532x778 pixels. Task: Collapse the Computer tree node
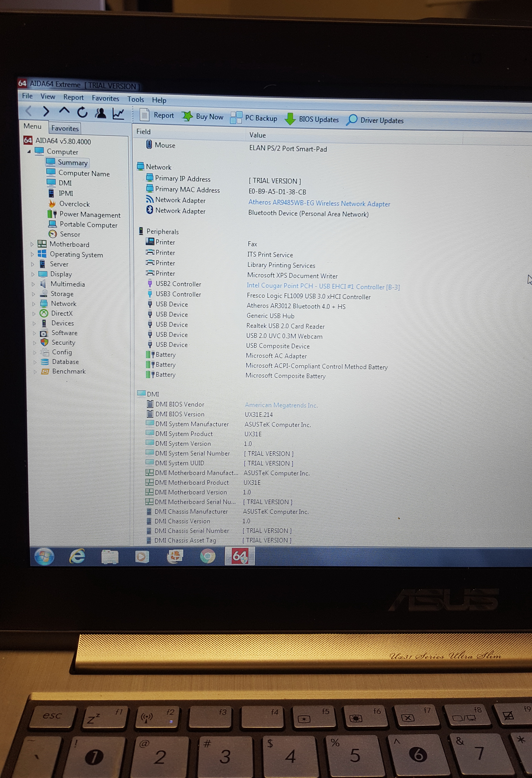tap(29, 151)
